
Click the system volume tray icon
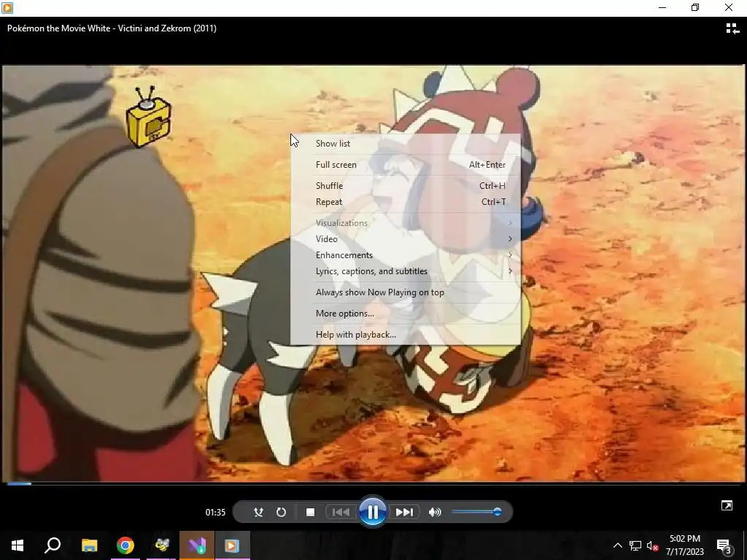point(653,545)
